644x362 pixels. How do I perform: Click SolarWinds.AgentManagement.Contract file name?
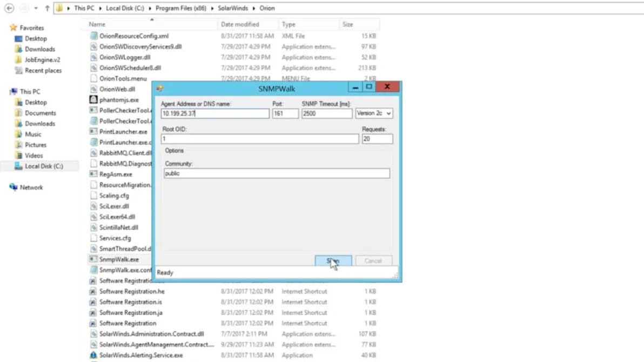[157, 345]
